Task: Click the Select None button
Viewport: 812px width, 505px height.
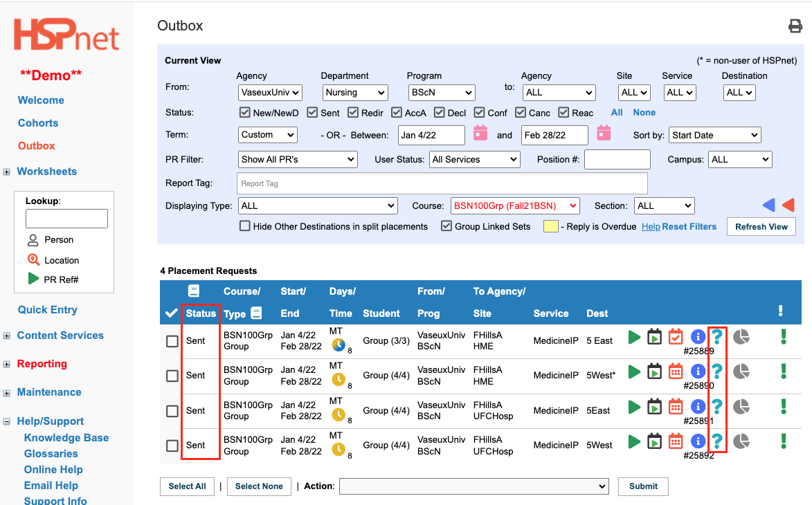Action: coord(259,486)
